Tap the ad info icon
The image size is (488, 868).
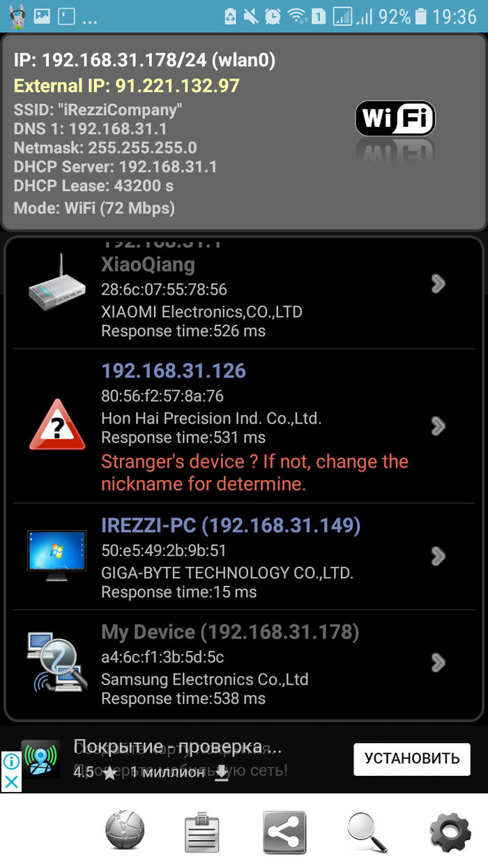(11, 761)
